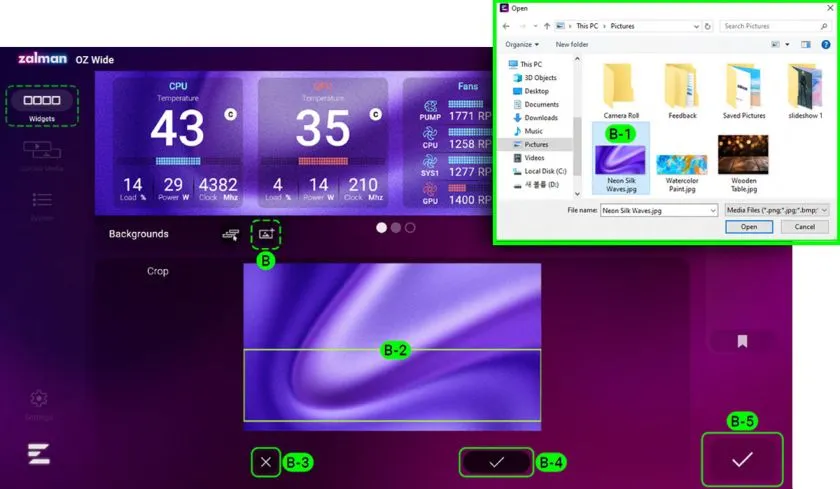Image resolution: width=840 pixels, height=489 pixels.
Task: Confirm the crop with center checkmark
Action: pyautogui.click(x=496, y=462)
